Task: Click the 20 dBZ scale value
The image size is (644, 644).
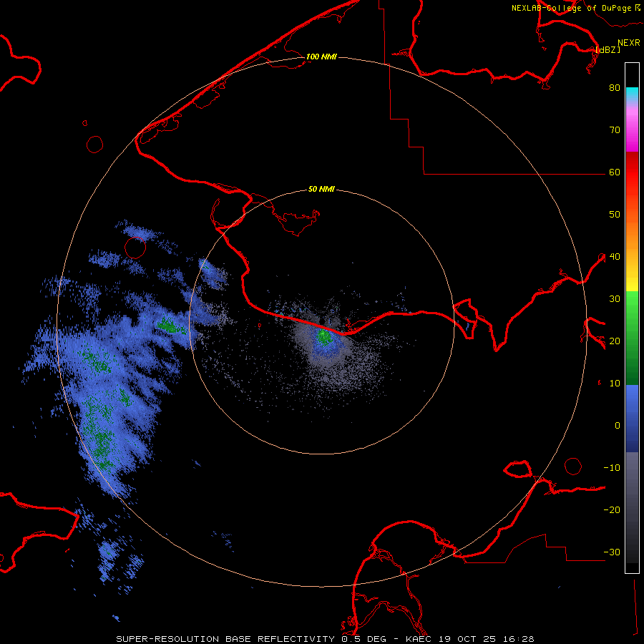Action: 615,341
